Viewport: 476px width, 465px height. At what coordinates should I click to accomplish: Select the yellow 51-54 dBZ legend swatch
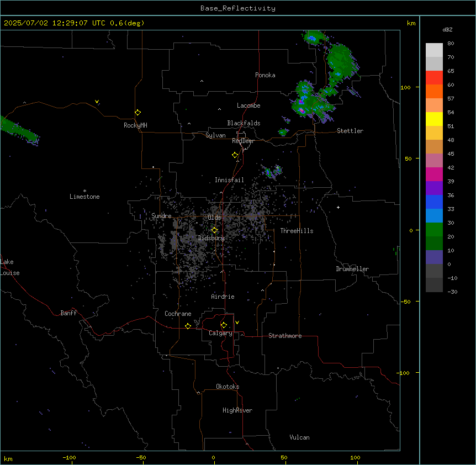(434, 119)
